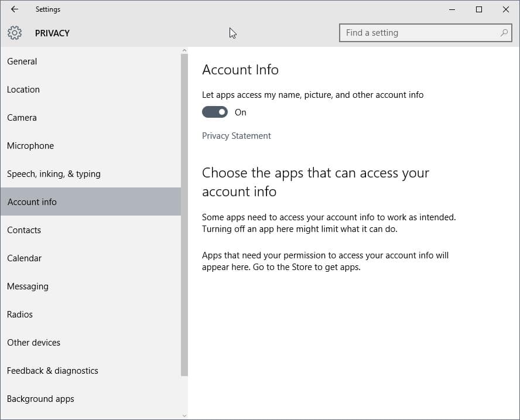Click the Find a setting search box
Viewport: 520px width, 420px height.
click(419, 33)
